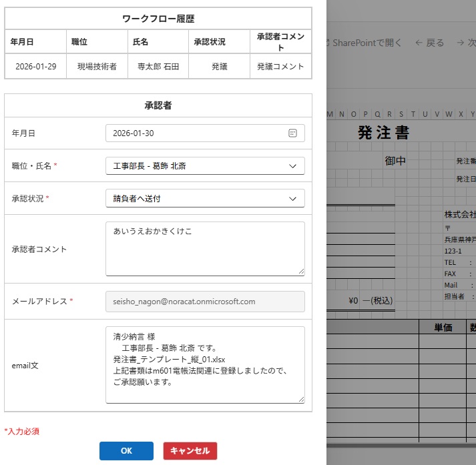Click the resize handle of 承認者コメント text area
This screenshot has width=476, height=465.
click(301, 272)
